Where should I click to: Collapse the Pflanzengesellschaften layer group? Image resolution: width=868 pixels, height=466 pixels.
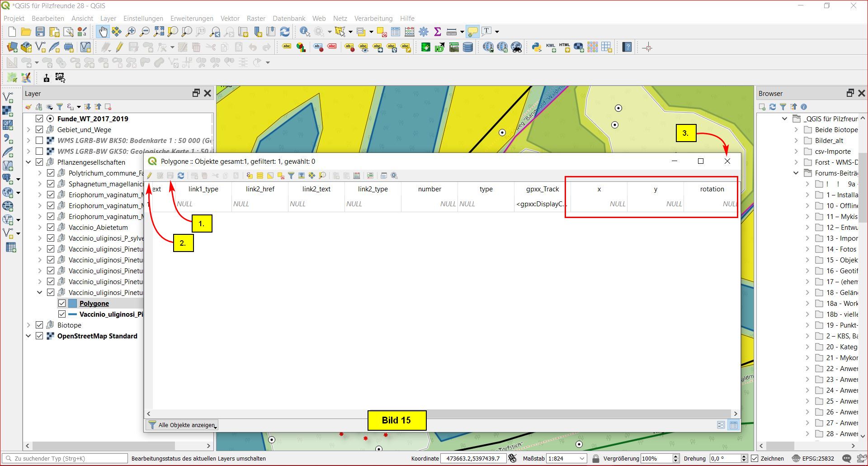(28, 162)
